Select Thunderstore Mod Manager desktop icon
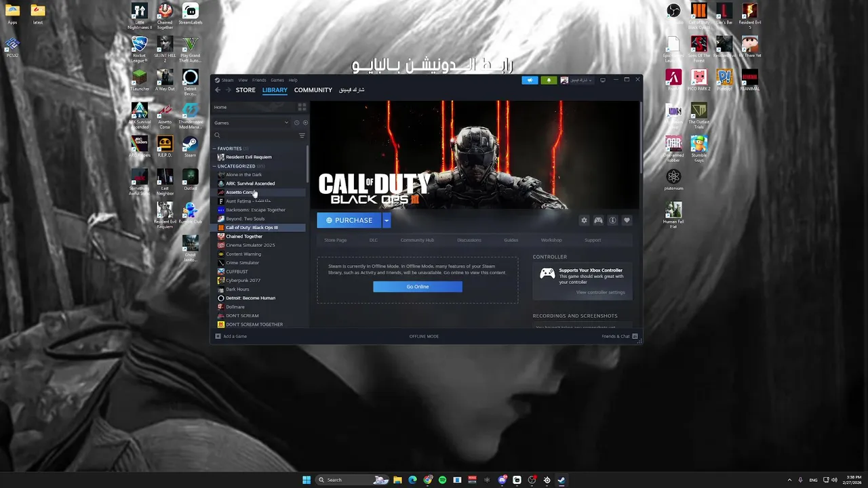 (x=191, y=116)
